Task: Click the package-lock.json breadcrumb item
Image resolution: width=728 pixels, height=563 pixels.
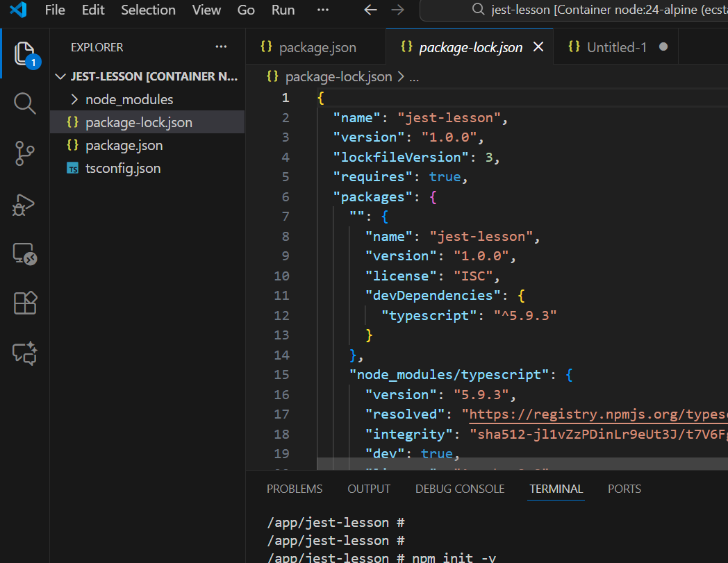Action: point(338,76)
